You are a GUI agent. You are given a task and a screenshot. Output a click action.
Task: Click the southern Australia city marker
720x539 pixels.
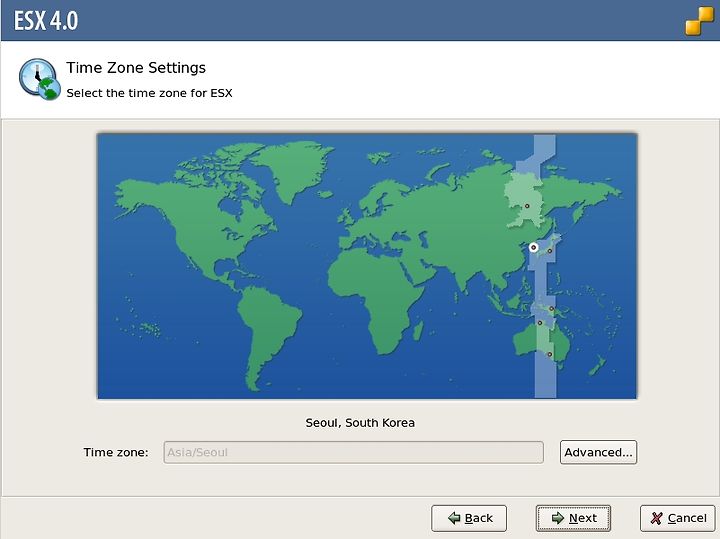pos(549,354)
